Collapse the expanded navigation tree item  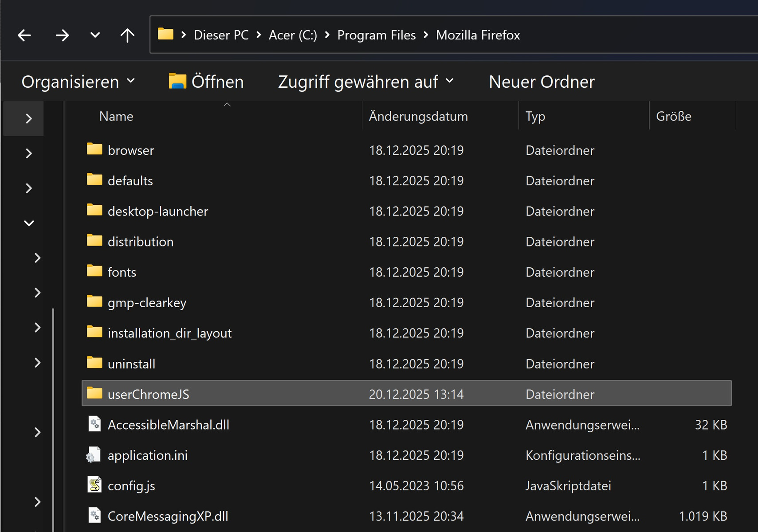(29, 223)
